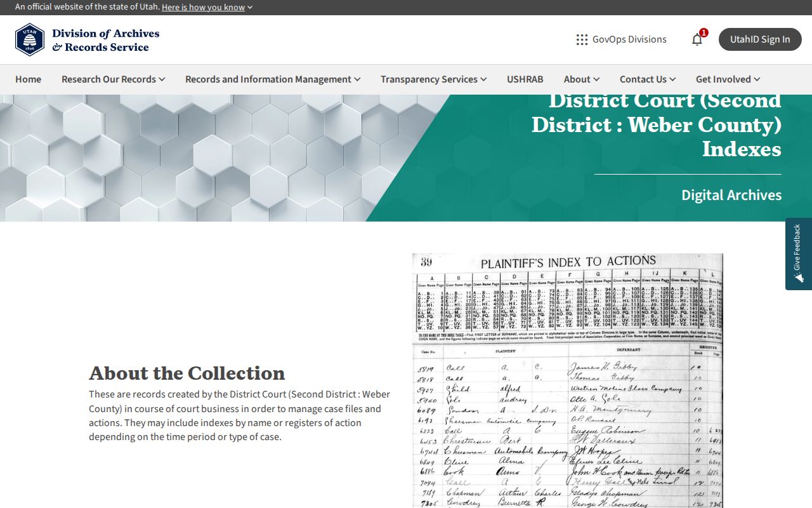Expand the Get Involved menu

pyautogui.click(x=728, y=79)
